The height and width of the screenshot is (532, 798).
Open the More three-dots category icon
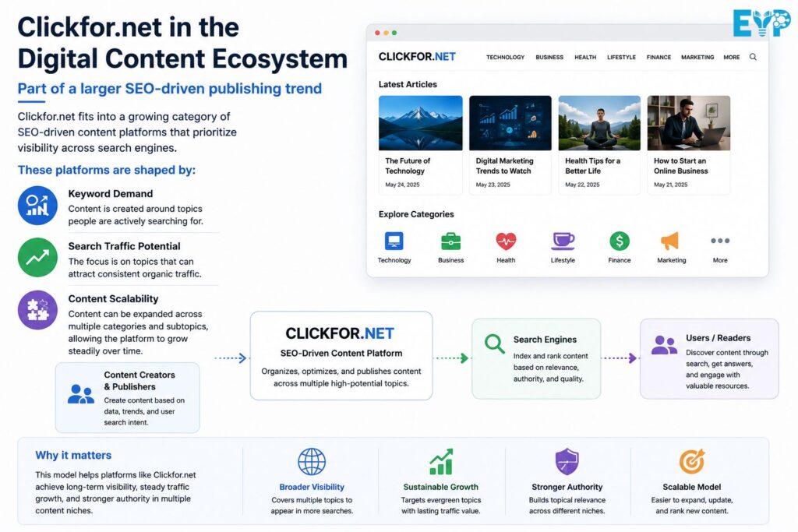click(x=720, y=241)
